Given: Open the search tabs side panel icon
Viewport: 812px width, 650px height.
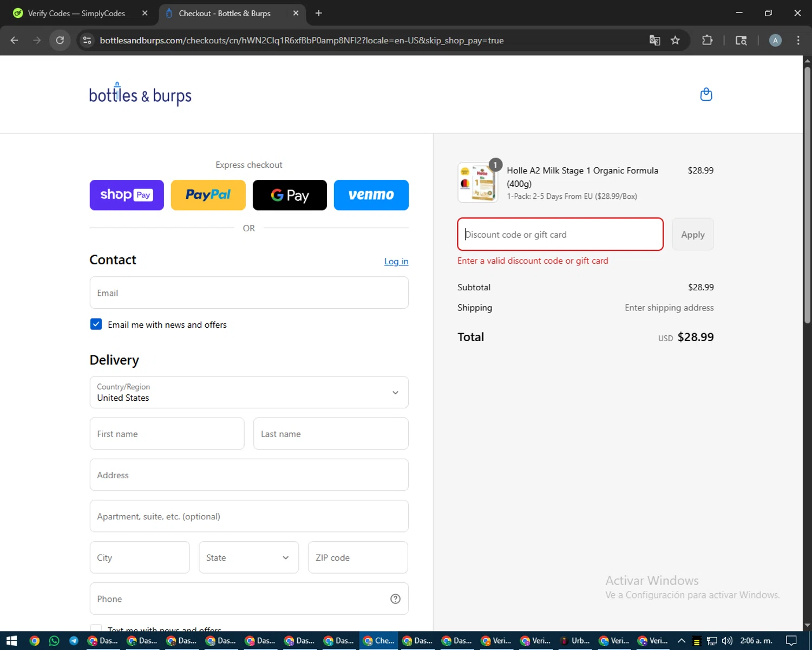Looking at the screenshot, I should click(x=741, y=40).
